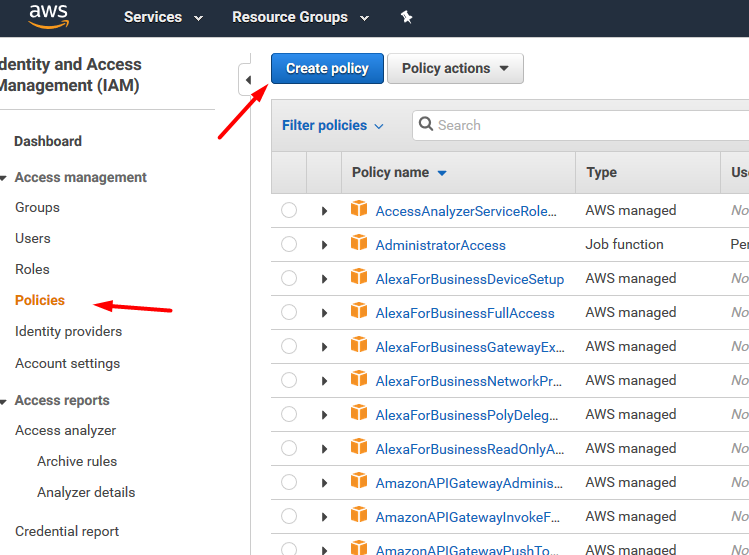Select the AmazonAPIGatewayAdminis radio button
Image resolution: width=749 pixels, height=555 pixels.
289,482
